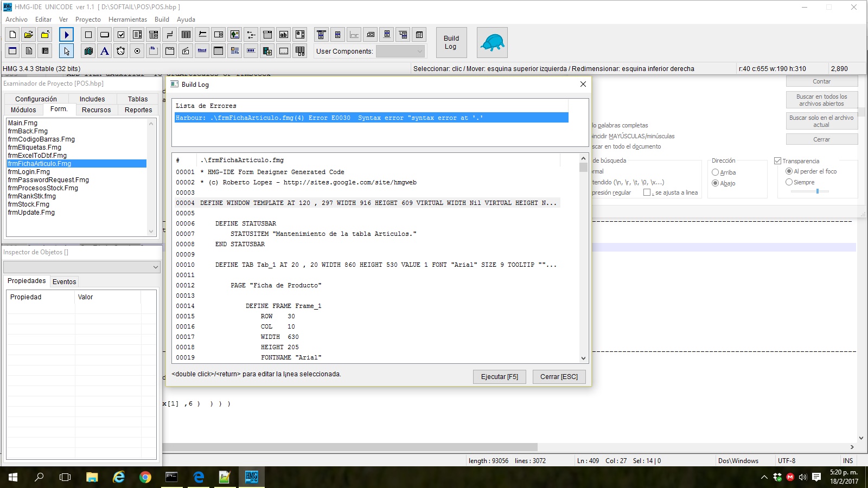Click the Ejecutar [F5] button
The width and height of the screenshot is (868, 488).
point(499,377)
